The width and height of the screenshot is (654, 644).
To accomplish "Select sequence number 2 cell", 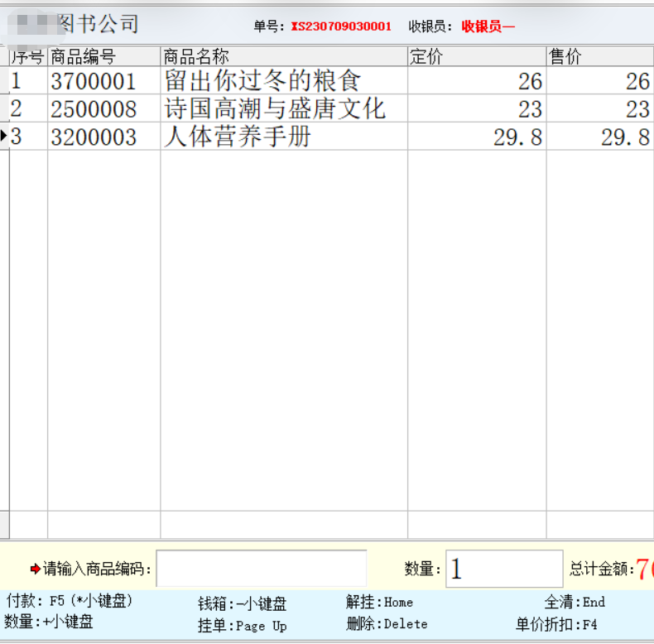I will pyautogui.click(x=28, y=108).
